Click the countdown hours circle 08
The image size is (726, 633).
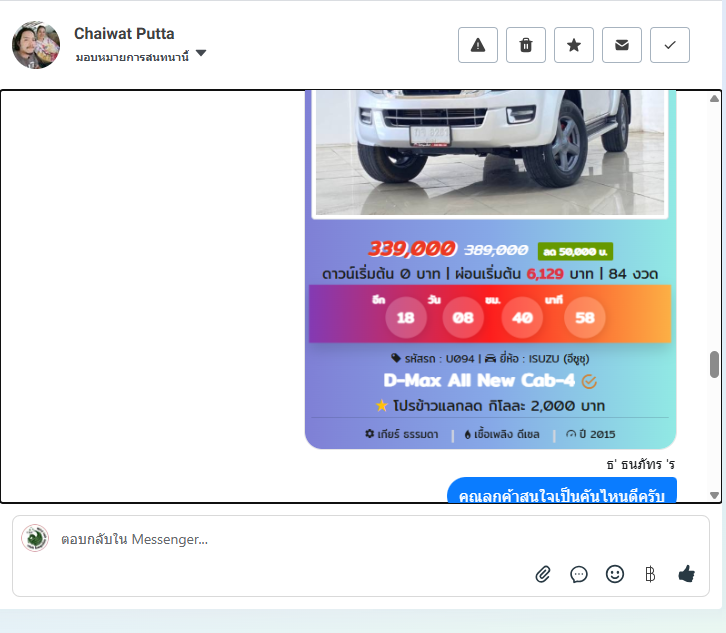point(463,318)
